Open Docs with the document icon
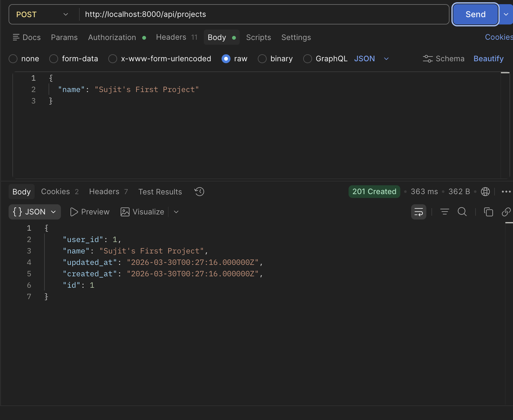The height and width of the screenshot is (420, 513). coord(26,37)
